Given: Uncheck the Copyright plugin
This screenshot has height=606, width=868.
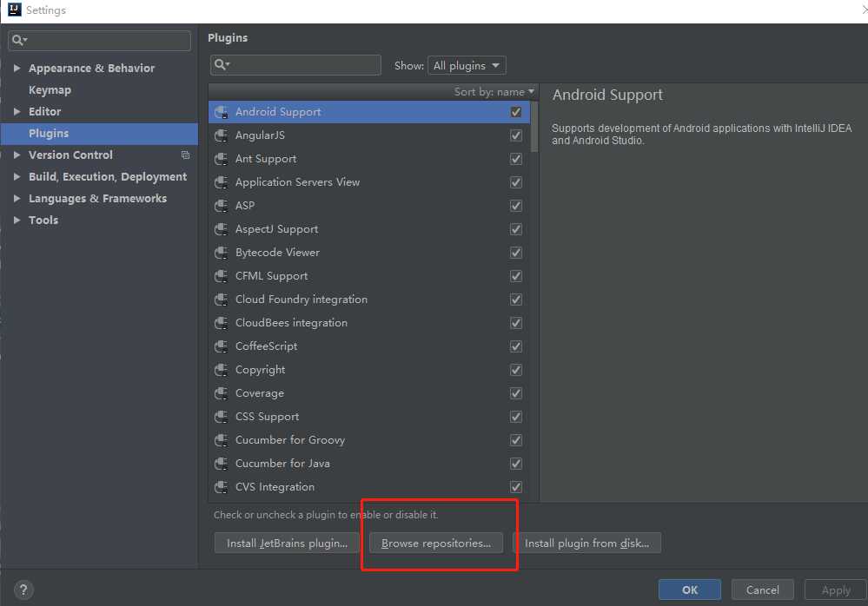Looking at the screenshot, I should [x=516, y=369].
